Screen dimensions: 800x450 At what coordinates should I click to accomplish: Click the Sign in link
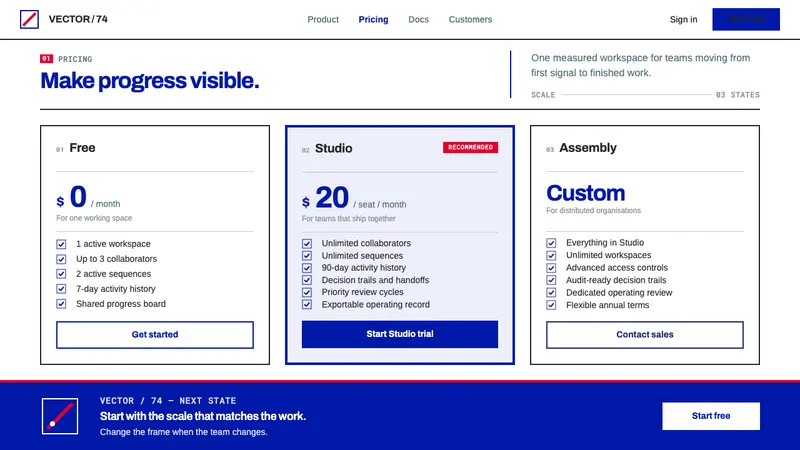683,19
